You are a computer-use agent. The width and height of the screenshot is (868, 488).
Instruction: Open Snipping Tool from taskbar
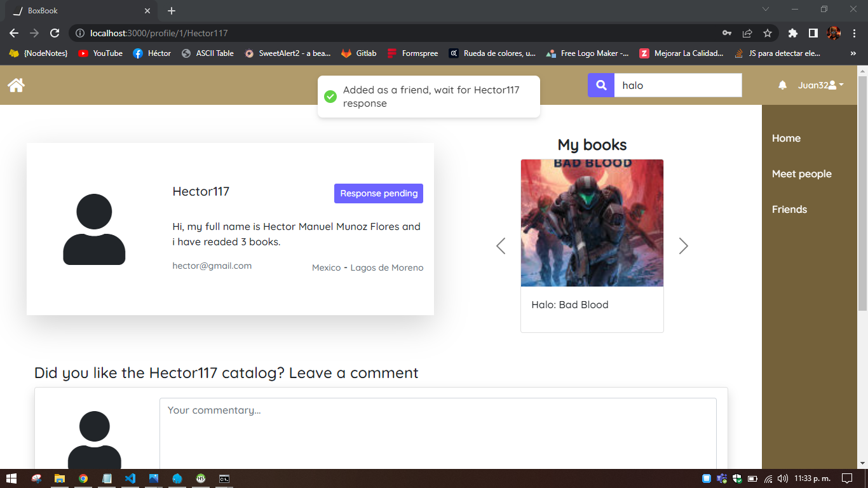(x=37, y=478)
